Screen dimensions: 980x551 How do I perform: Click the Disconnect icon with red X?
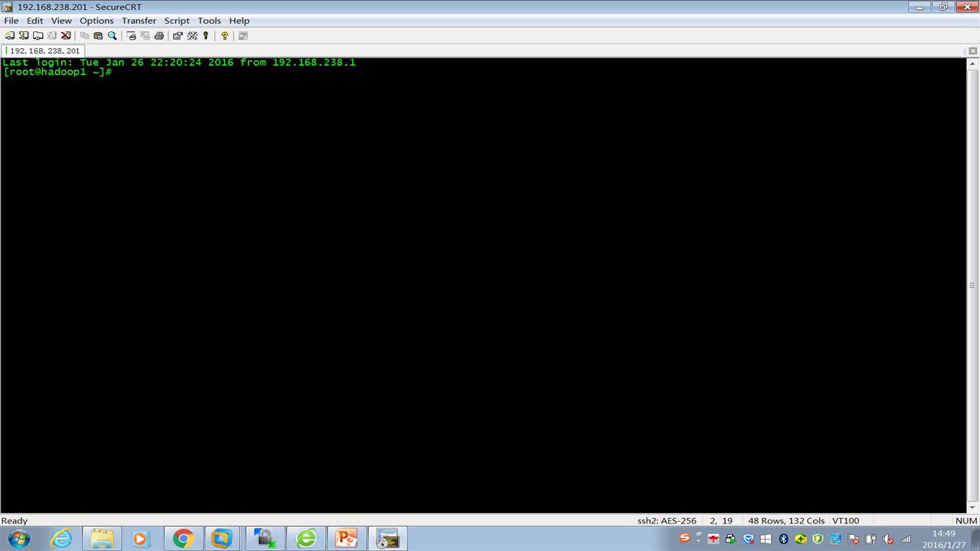[x=66, y=35]
